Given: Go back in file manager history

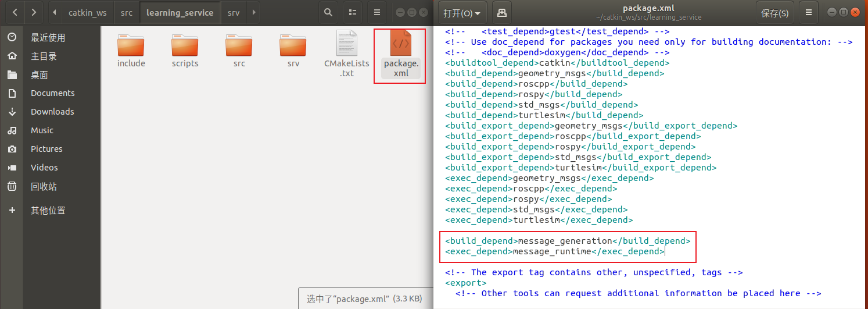Looking at the screenshot, I should point(15,12).
